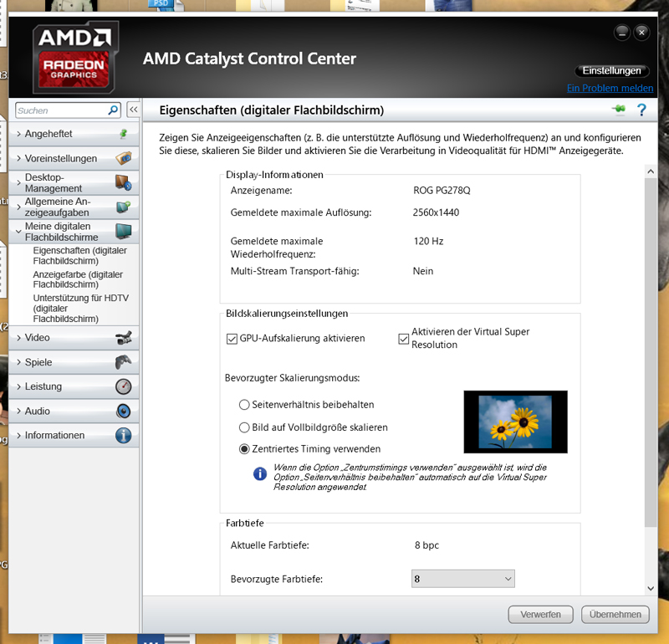Minimize the Catalyst Control Center window

coord(621,33)
